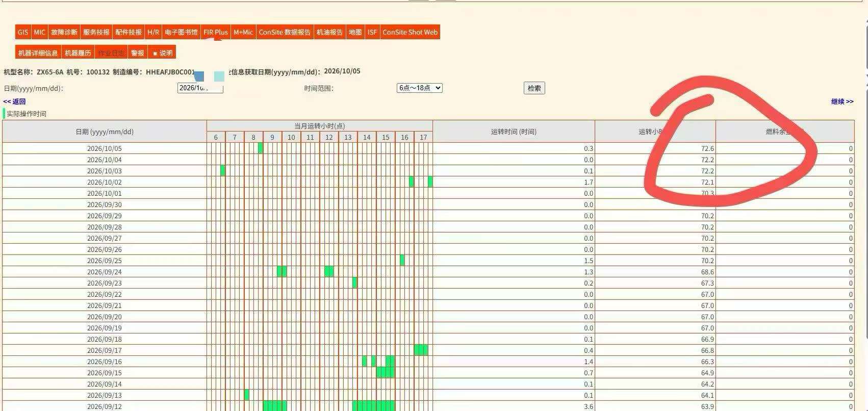Open the 地图 tab
The height and width of the screenshot is (411, 868).
click(355, 32)
